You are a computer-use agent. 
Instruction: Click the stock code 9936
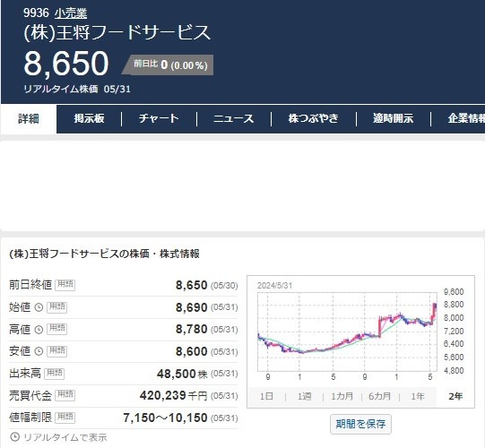click(x=36, y=13)
